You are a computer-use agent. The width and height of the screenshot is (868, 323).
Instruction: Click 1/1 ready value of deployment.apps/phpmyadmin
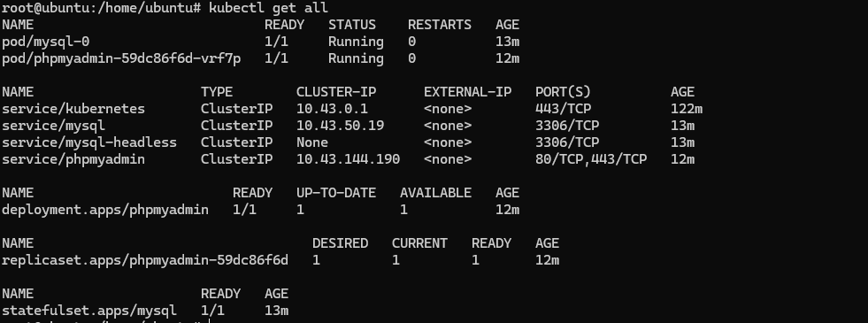(x=245, y=210)
